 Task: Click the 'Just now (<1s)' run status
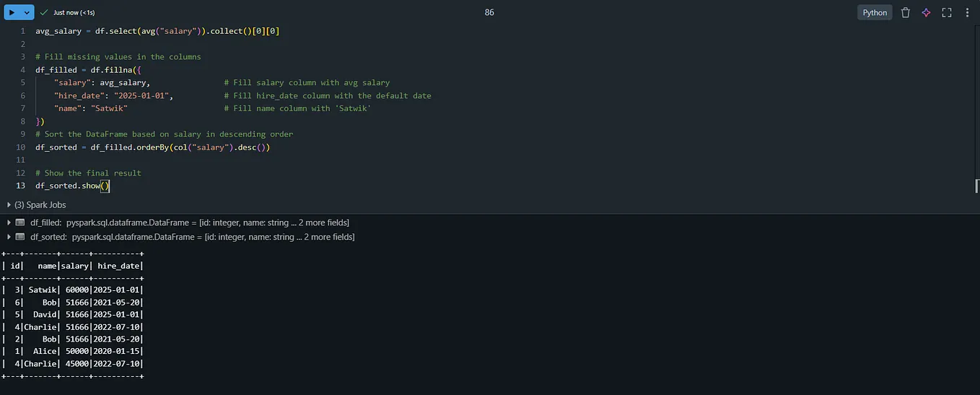(74, 13)
